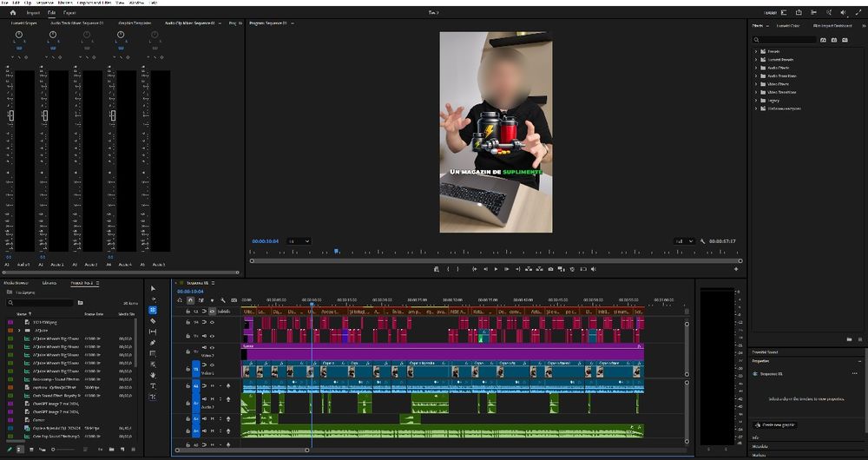Switch Project panel to icon view

click(31, 450)
